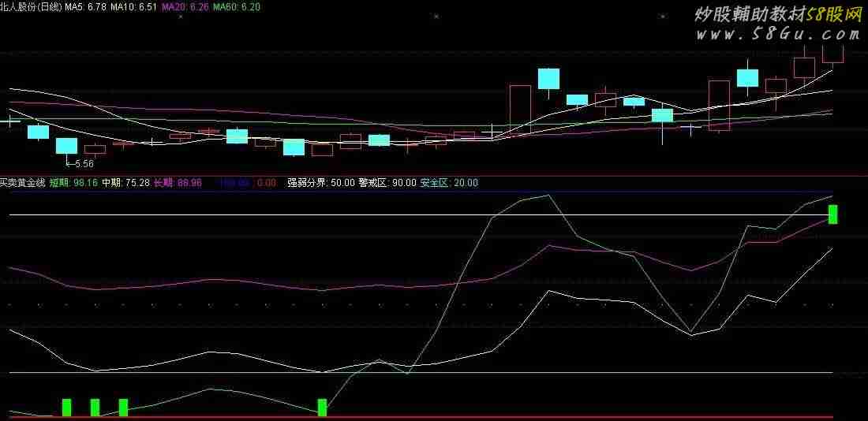Select the 买卖黄金线 indicator name
The height and width of the screenshot is (421, 868).
click(x=23, y=182)
